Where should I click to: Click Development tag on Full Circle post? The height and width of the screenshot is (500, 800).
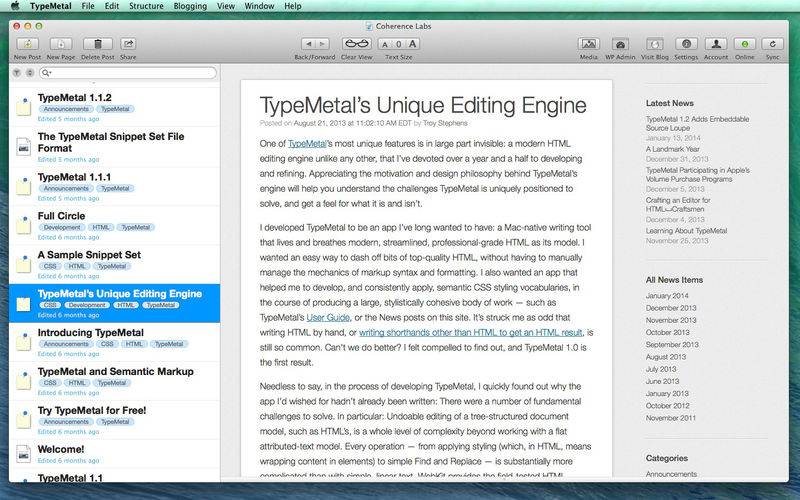point(62,227)
